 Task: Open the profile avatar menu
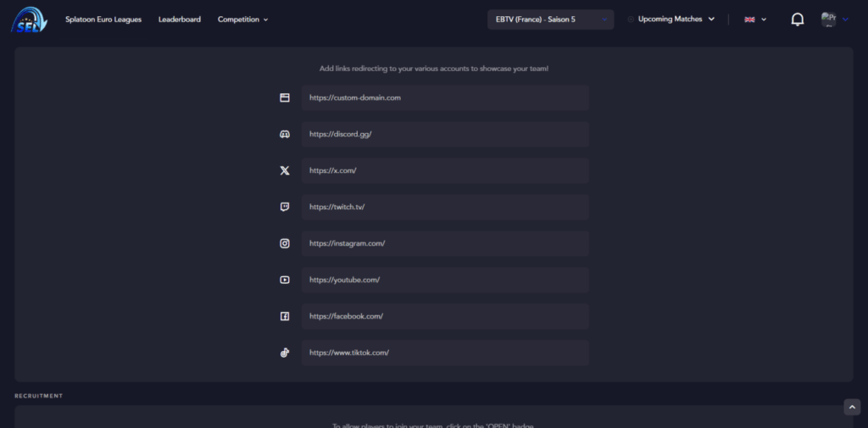(x=834, y=19)
